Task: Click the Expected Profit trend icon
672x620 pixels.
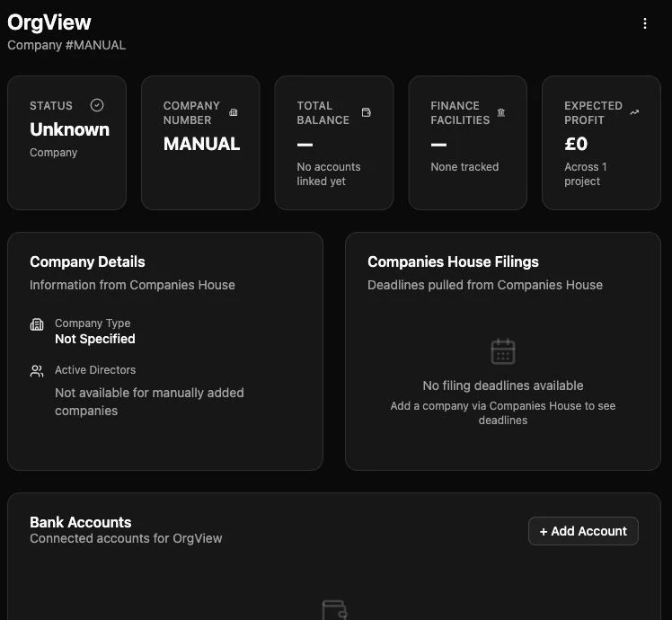Action: point(634,112)
